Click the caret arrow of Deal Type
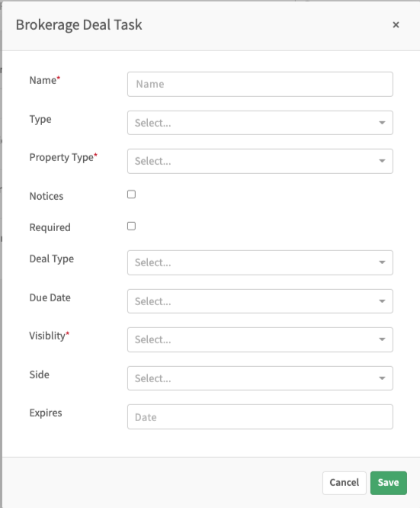 382,262
